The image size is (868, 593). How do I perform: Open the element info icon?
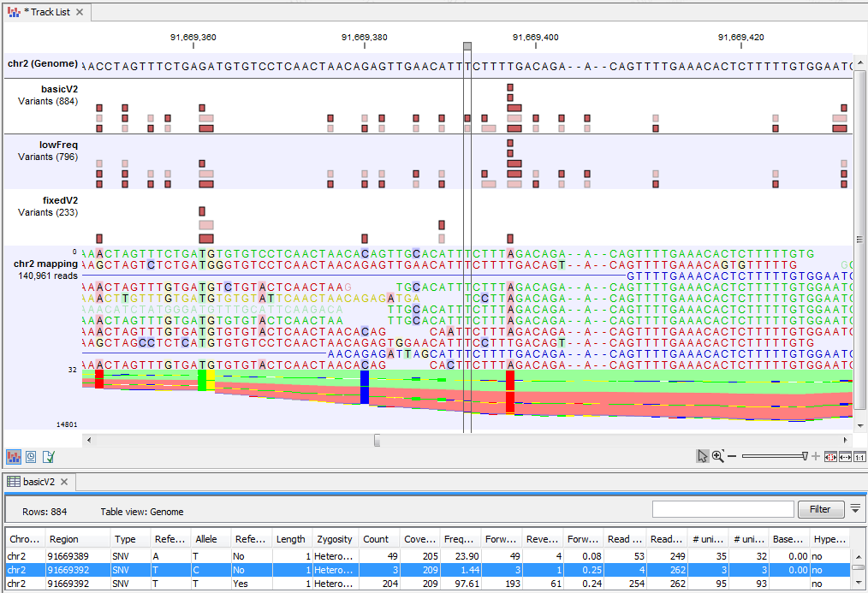click(49, 457)
